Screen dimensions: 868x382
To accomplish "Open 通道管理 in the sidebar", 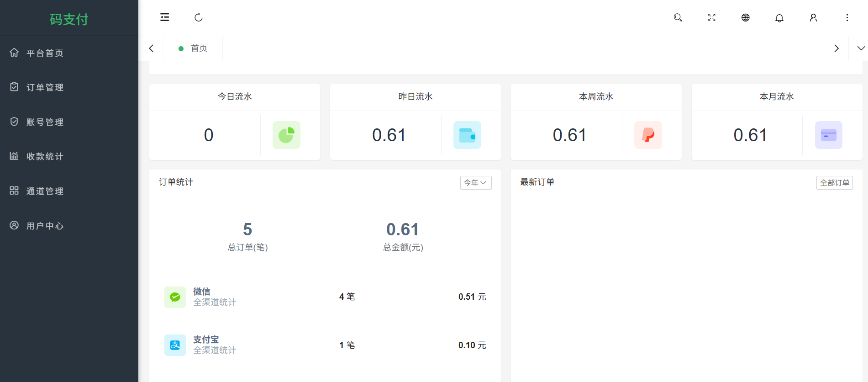I will click(45, 191).
